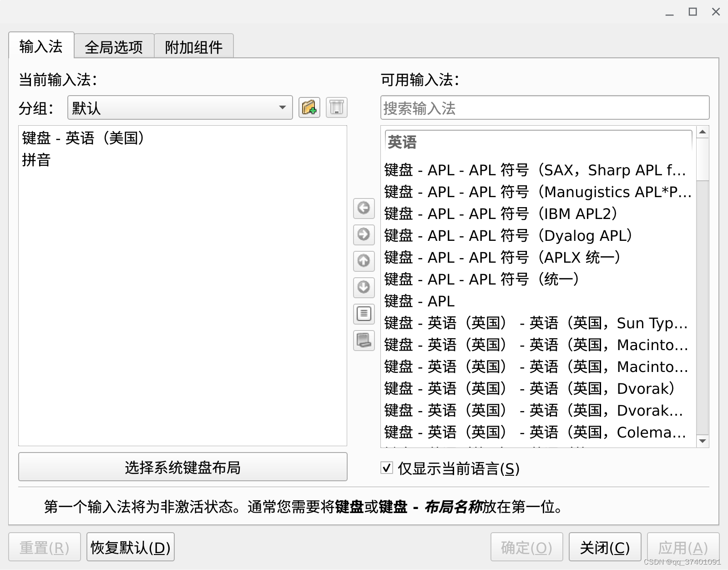Uncheck 仅显示当前语言 option
The image size is (728, 570).
386,468
